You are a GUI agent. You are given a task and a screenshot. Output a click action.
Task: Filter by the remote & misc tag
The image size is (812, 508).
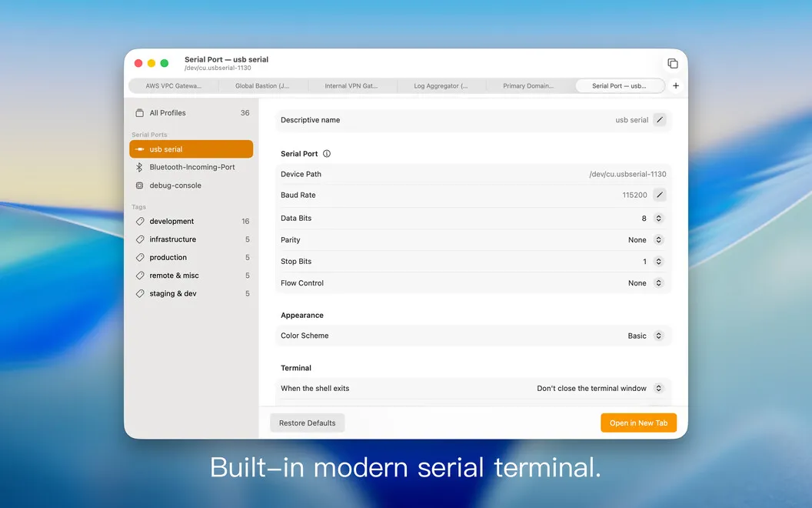191,276
